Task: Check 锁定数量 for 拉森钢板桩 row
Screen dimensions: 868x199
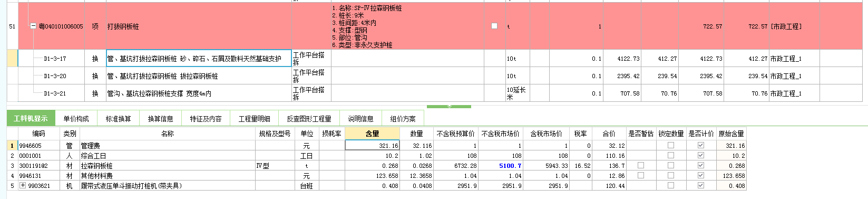Action: (x=671, y=166)
